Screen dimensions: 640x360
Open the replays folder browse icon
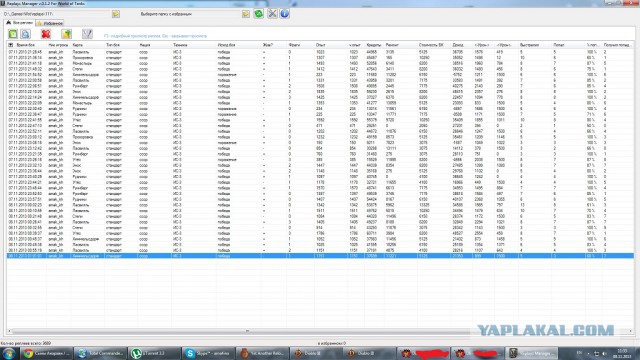point(116,14)
